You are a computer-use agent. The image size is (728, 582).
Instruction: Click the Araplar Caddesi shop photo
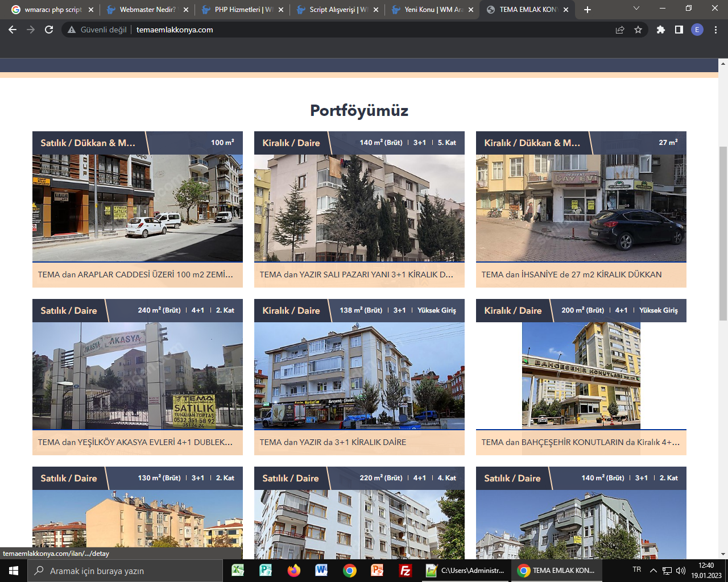click(x=138, y=208)
